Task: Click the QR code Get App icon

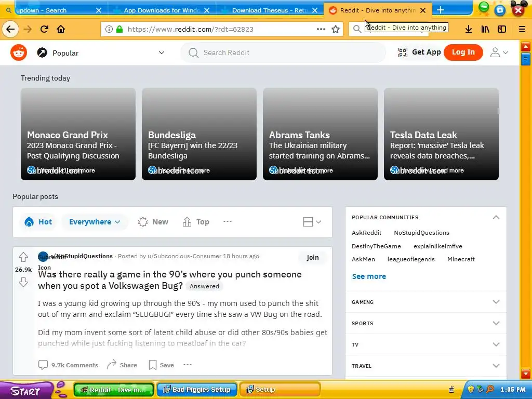Action: (403, 52)
